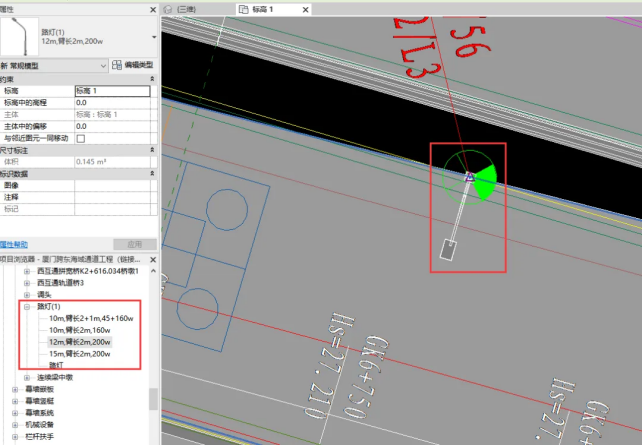The image size is (642, 445).
Task: Select the street lamp base rectangle in canvas
Action: coord(447,248)
